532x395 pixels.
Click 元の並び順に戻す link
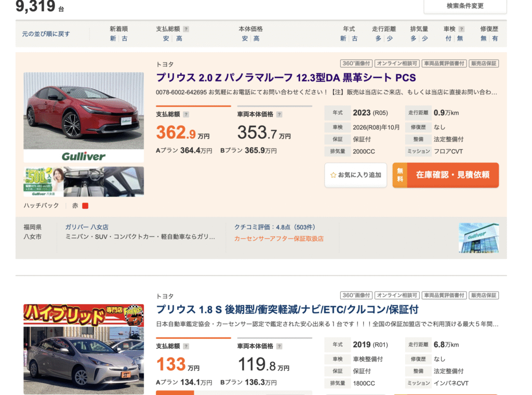(x=46, y=34)
